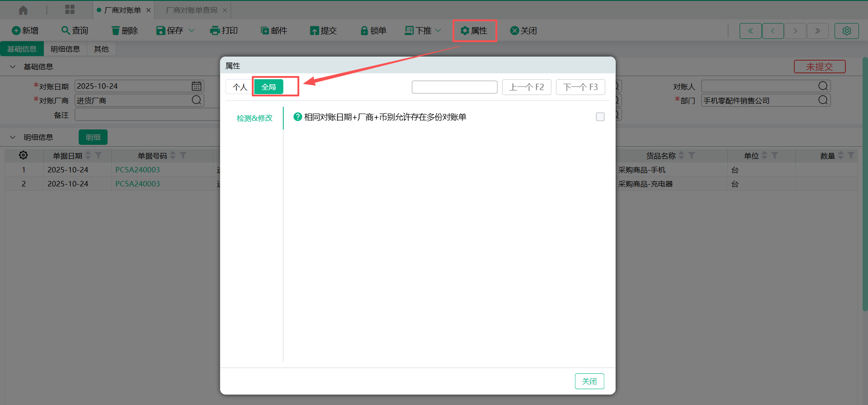Select the 全局 scope toggle
This screenshot has width=868, height=405.
[x=269, y=87]
